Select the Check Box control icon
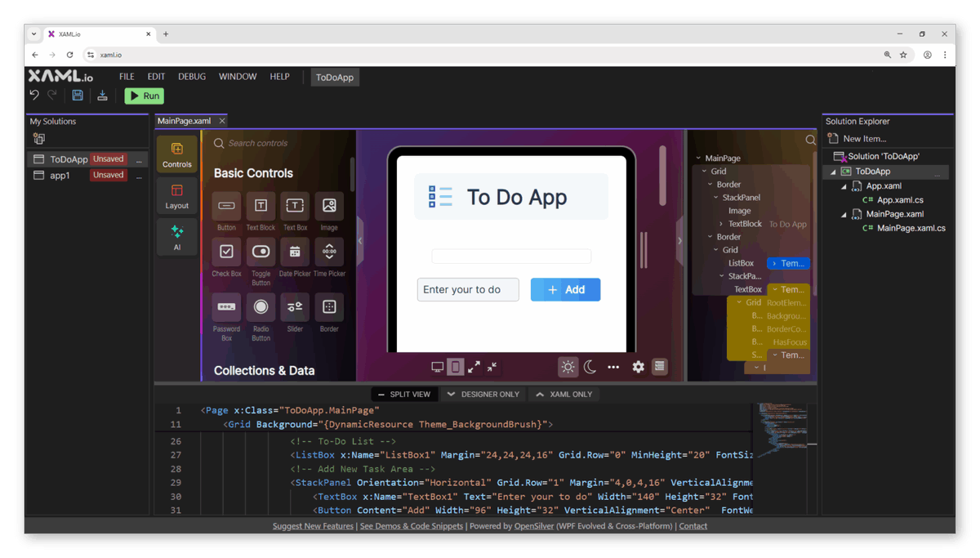Image resolution: width=980 pixels, height=558 pixels. coord(227,252)
